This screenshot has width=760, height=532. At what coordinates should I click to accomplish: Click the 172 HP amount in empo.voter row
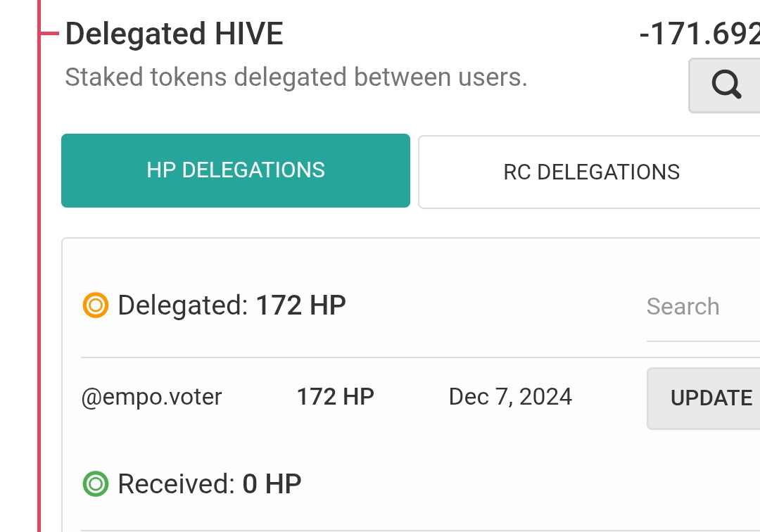click(x=335, y=398)
